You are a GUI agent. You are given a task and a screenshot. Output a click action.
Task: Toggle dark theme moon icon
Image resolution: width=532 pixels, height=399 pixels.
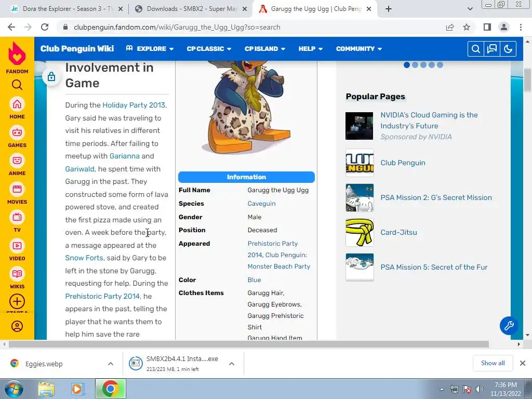click(508, 49)
